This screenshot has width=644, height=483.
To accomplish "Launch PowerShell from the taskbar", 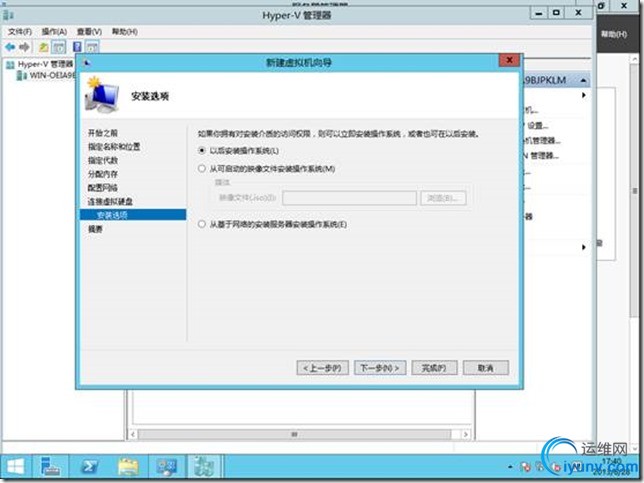I will pyautogui.click(x=89, y=467).
